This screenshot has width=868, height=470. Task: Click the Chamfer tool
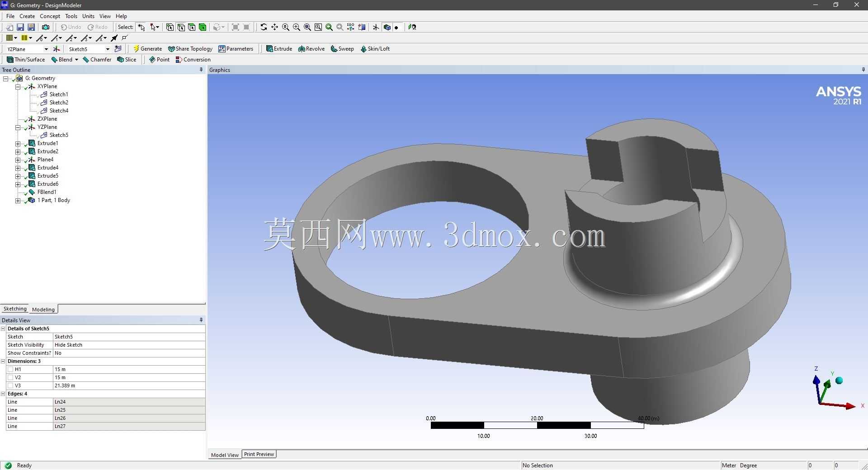click(97, 60)
